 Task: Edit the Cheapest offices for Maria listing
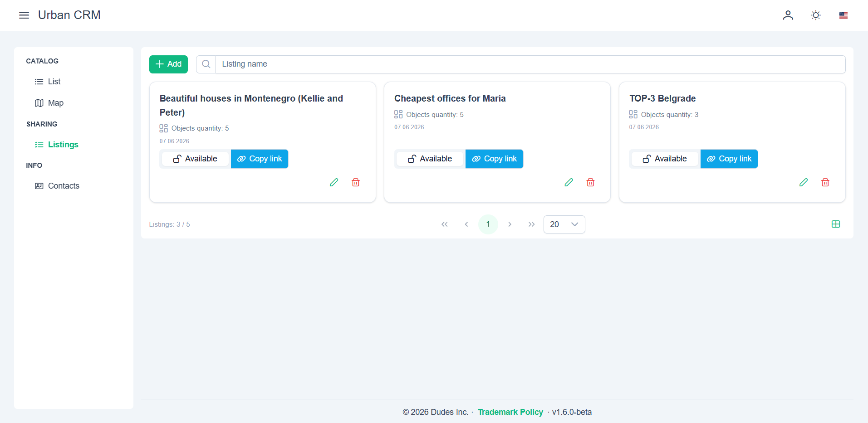pyautogui.click(x=569, y=182)
